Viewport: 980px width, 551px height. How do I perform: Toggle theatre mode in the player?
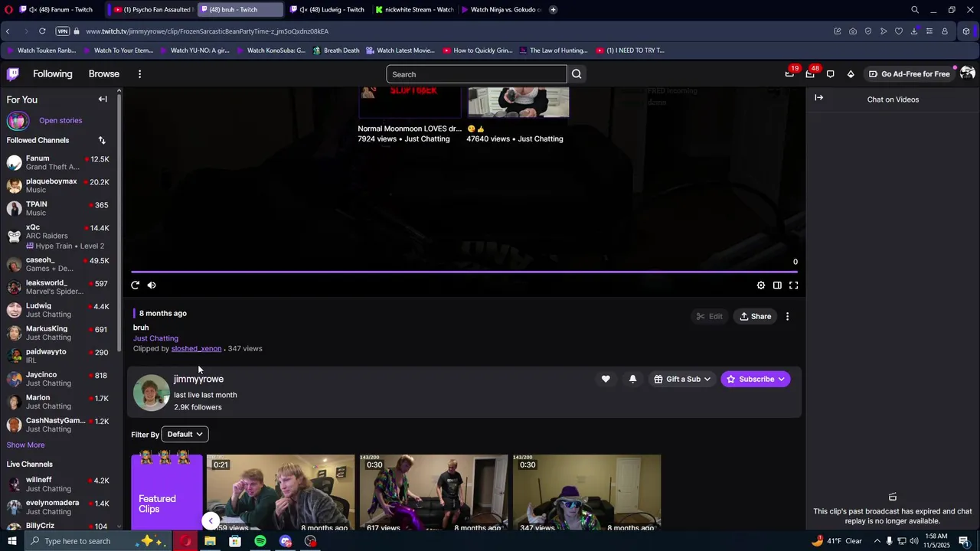coord(777,285)
